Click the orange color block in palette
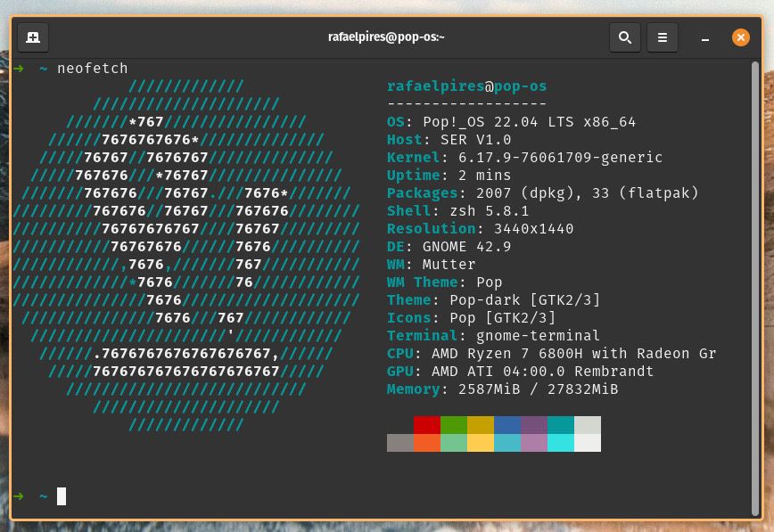This screenshot has width=774, height=532. (427, 443)
